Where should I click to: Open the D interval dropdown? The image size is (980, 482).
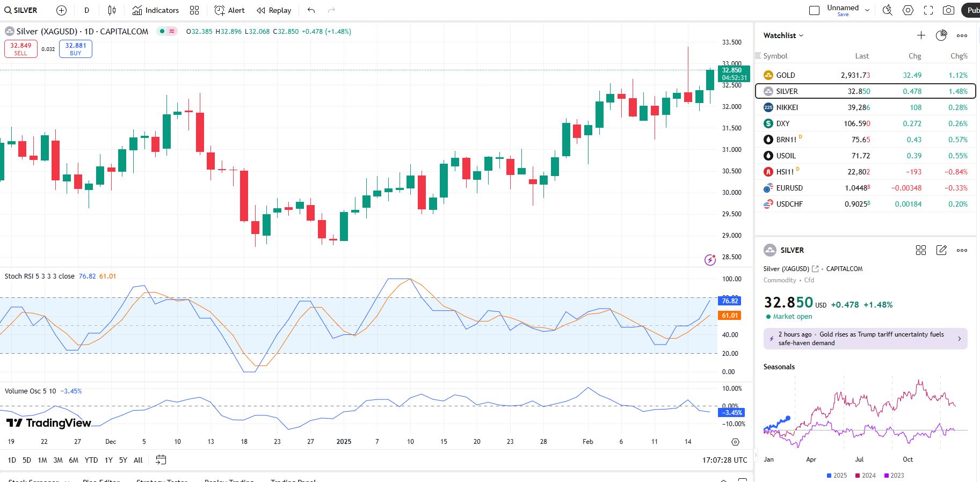tap(87, 10)
